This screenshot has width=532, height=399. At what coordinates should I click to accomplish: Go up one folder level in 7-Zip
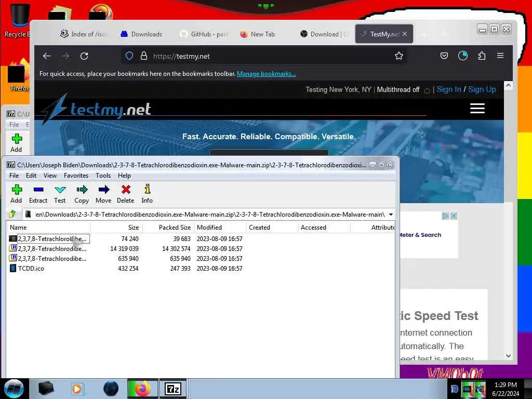pyautogui.click(x=12, y=214)
